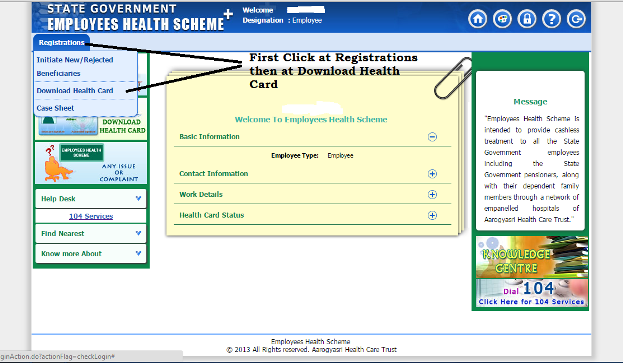Open the 104 Services link

(91, 216)
